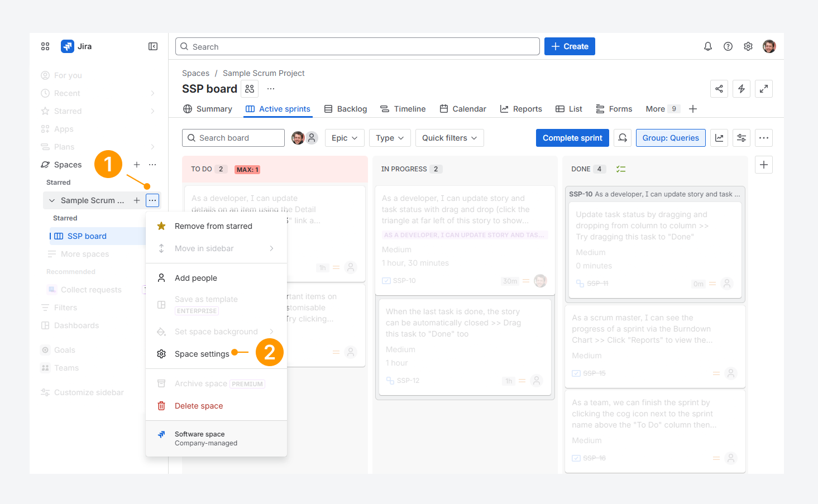Open the Timeline tab

(403, 109)
